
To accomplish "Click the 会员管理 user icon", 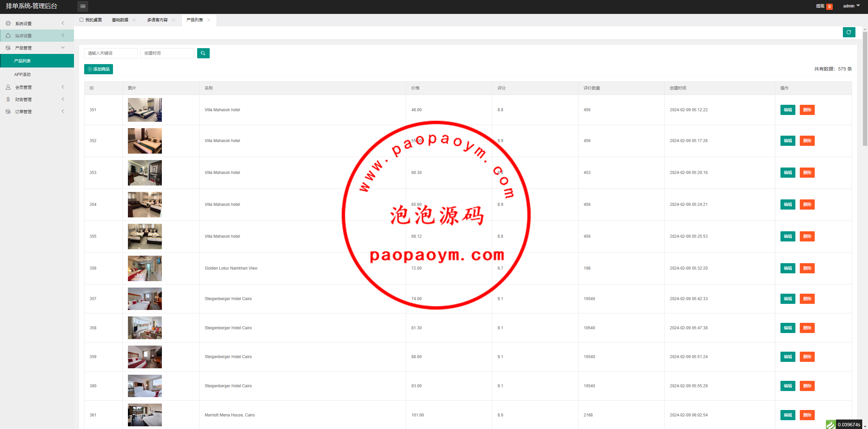I will pos(8,87).
